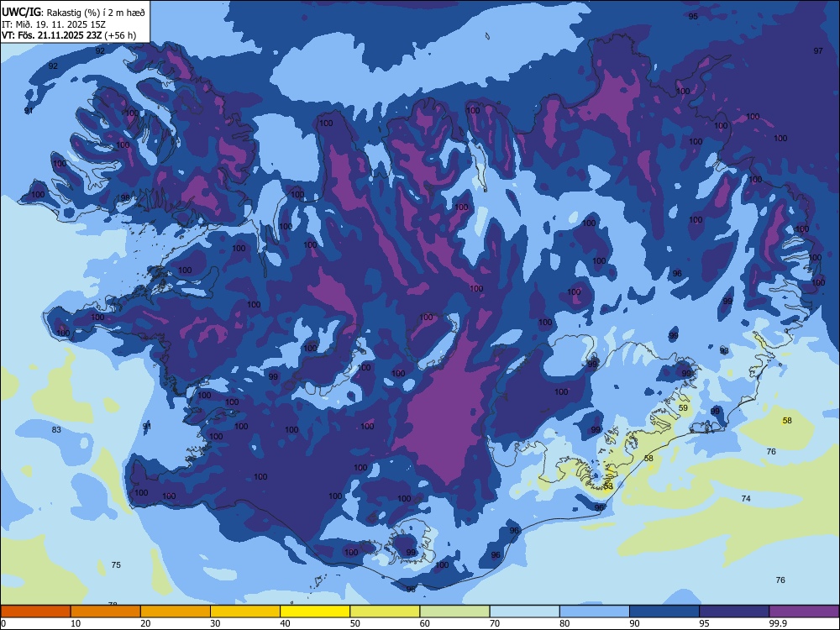Click the '97' value on the map
This screenshot has height=630, width=840.
[x=818, y=51]
